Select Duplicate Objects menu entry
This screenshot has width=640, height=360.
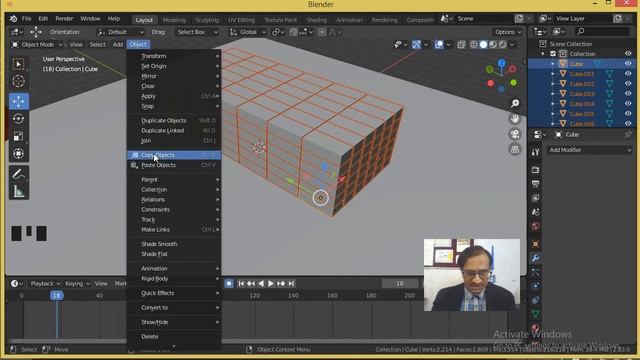click(x=174, y=120)
